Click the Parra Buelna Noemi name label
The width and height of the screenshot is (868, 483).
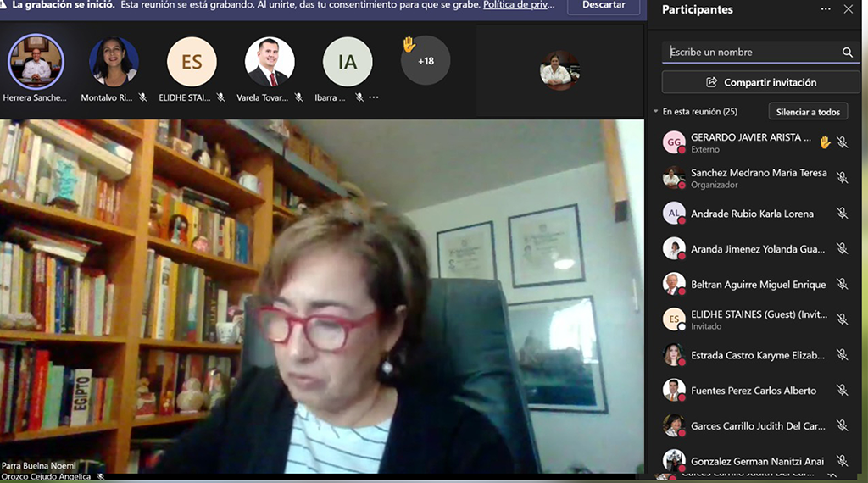pos(39,465)
